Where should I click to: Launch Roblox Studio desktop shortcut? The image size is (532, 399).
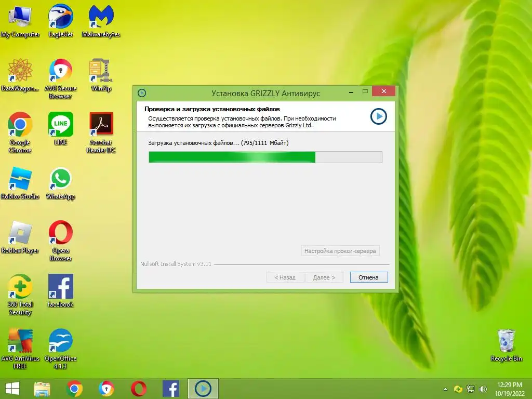pos(20,183)
